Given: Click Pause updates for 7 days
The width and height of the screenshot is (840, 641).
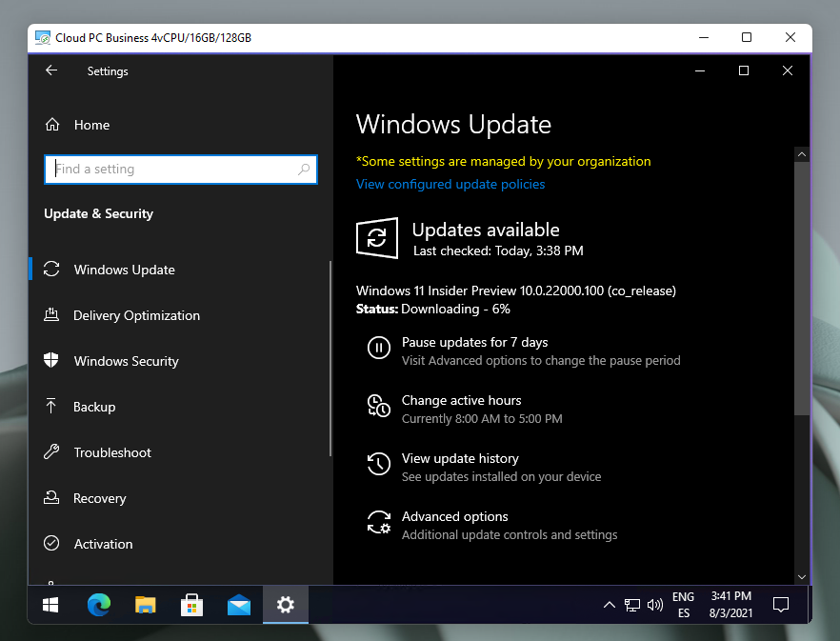Looking at the screenshot, I should pos(474,342).
